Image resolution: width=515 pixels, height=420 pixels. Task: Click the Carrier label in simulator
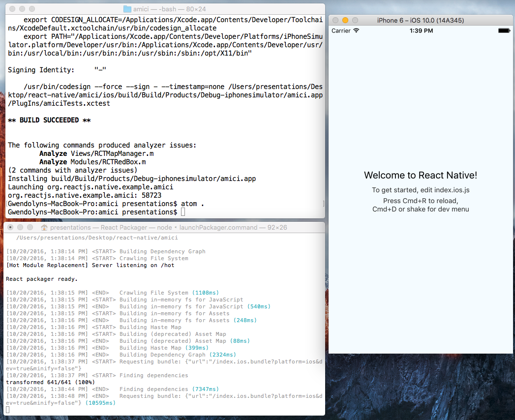(x=341, y=30)
